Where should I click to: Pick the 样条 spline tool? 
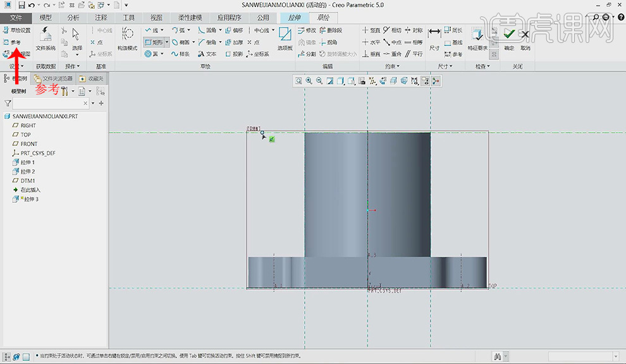coord(180,54)
